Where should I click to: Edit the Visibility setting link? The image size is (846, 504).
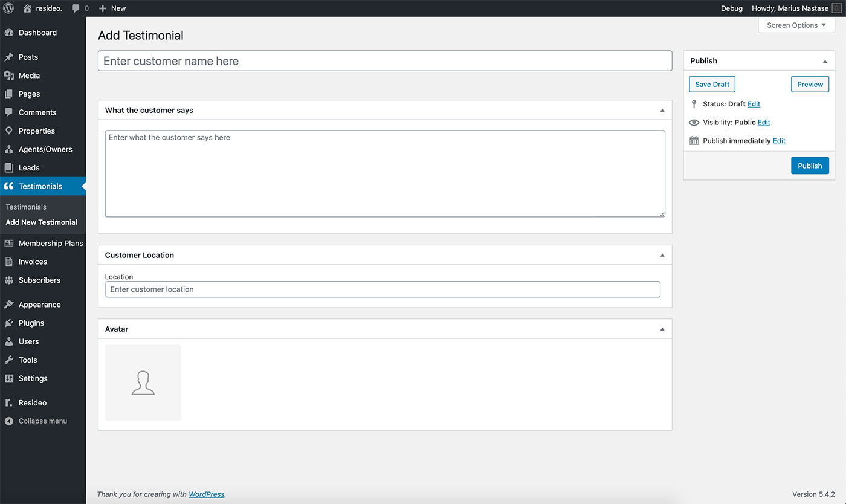[x=764, y=123]
